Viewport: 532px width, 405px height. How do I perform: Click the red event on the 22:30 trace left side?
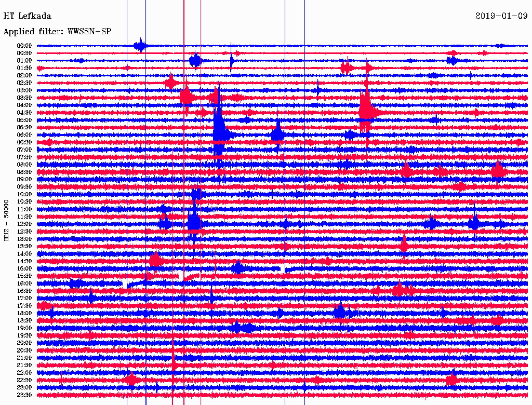point(131,380)
